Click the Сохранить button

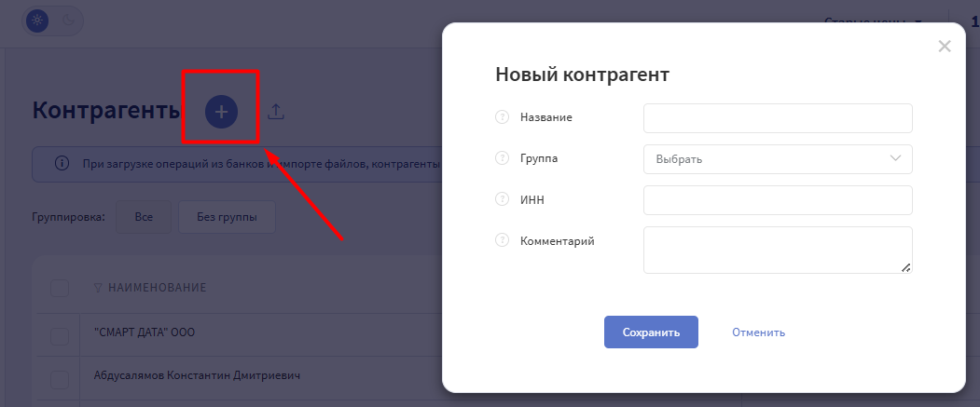[x=651, y=332]
